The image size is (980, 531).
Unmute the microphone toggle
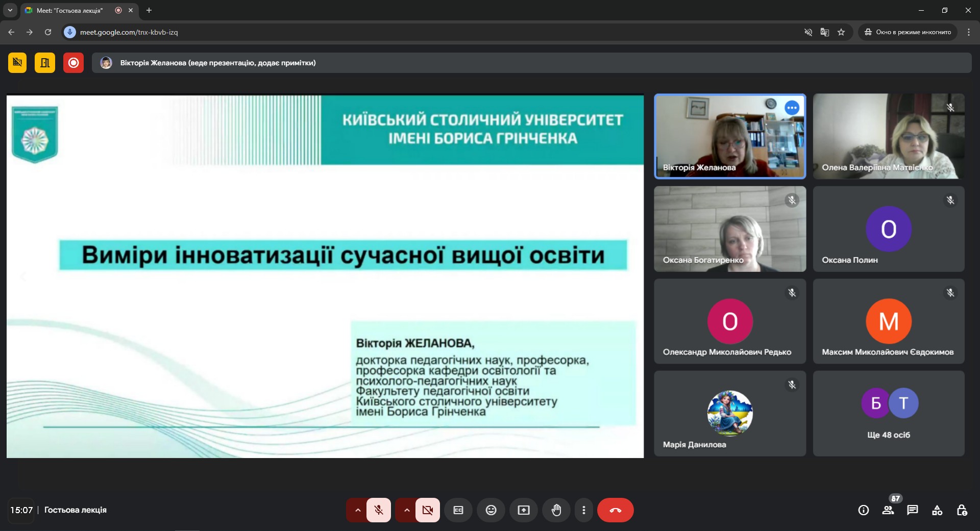point(379,510)
